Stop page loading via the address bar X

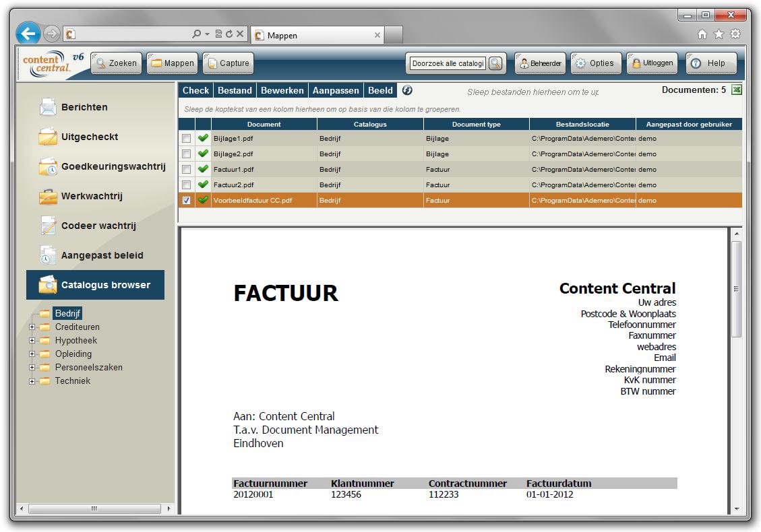(x=240, y=34)
